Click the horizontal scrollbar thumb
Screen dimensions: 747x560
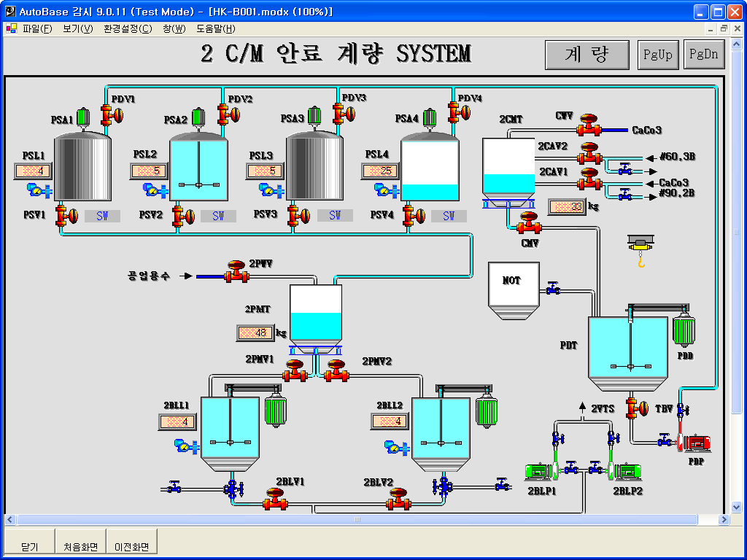coord(357,520)
